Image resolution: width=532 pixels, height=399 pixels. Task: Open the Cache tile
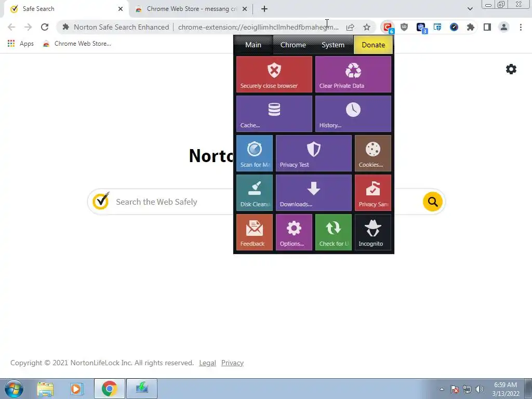pyautogui.click(x=274, y=114)
